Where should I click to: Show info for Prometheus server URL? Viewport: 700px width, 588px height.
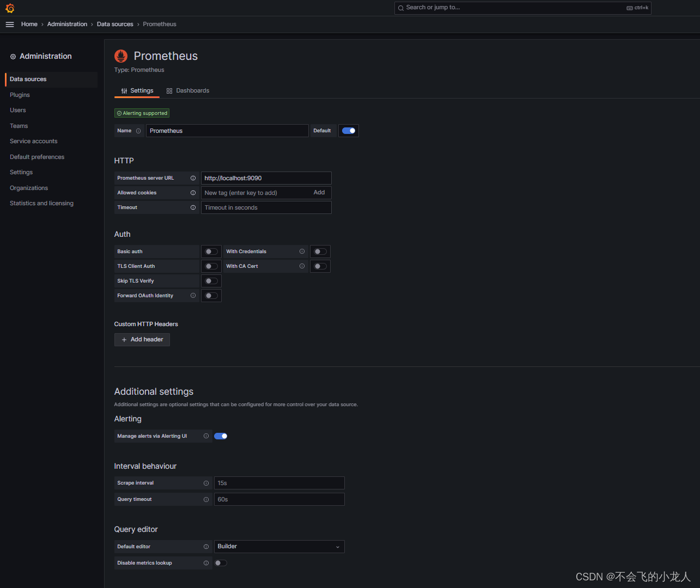coord(193,178)
